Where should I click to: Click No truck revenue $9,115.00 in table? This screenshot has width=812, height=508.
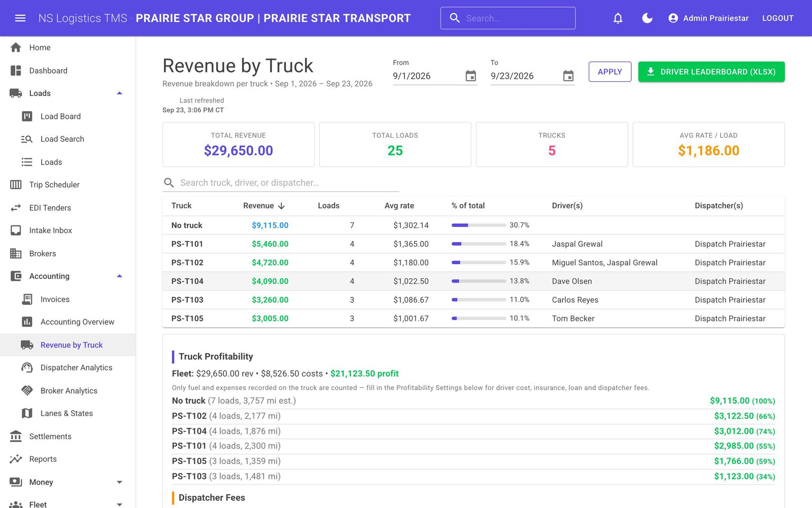[x=270, y=226]
